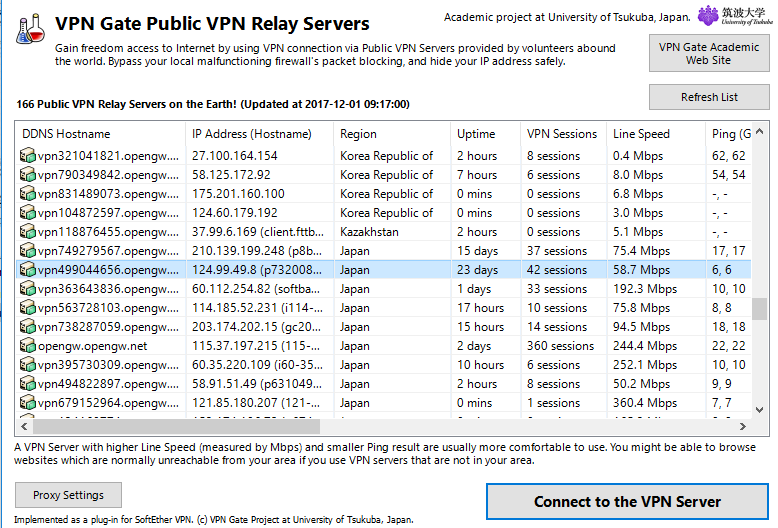Click ping value 62, 62

coord(728,156)
